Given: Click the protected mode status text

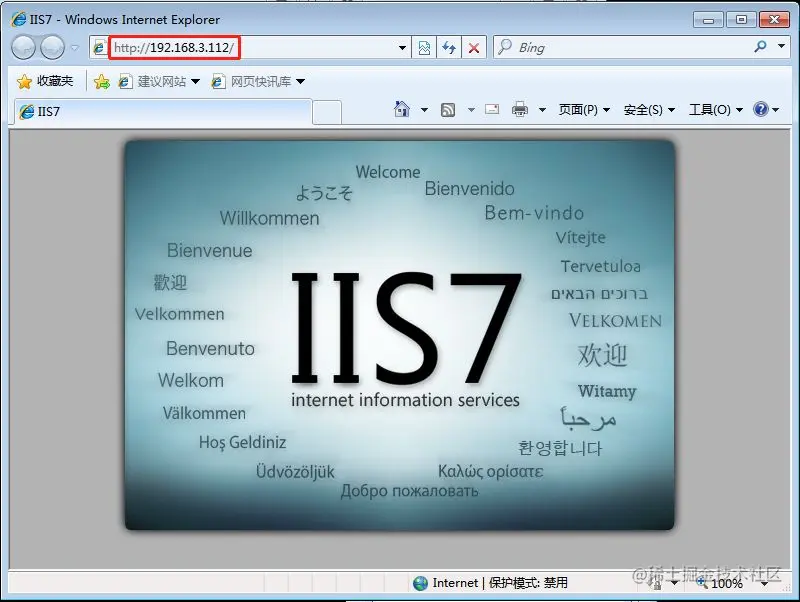Looking at the screenshot, I should [x=528, y=583].
